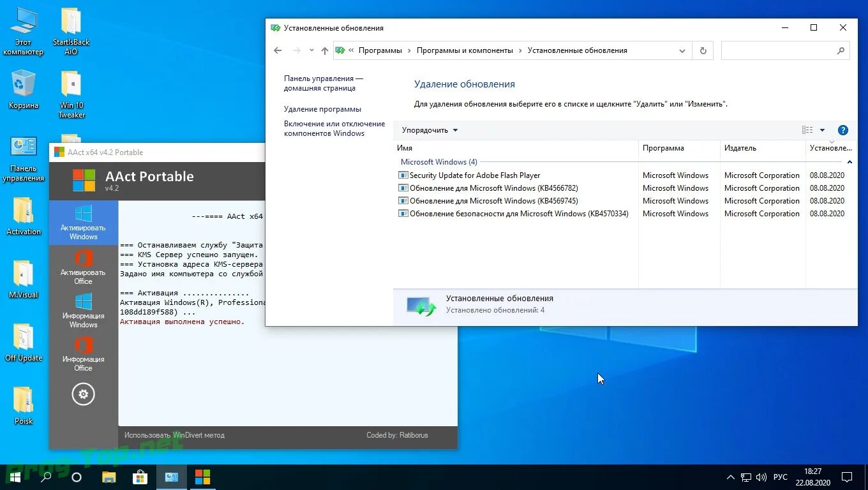Click the search input in updates window
This screenshot has height=490, width=868.
(x=777, y=50)
